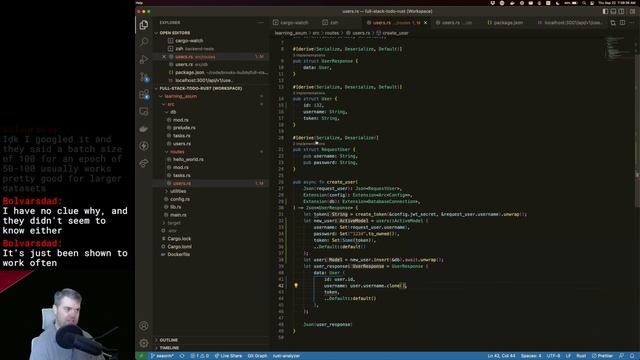Open the Thunder Client lightning icon
Screen dimensions: 640x360
point(144,146)
